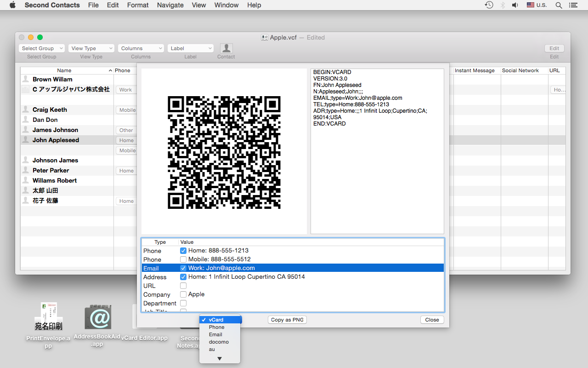Click Peter Parker's person icon
This screenshot has width=588, height=368.
pyautogui.click(x=26, y=170)
